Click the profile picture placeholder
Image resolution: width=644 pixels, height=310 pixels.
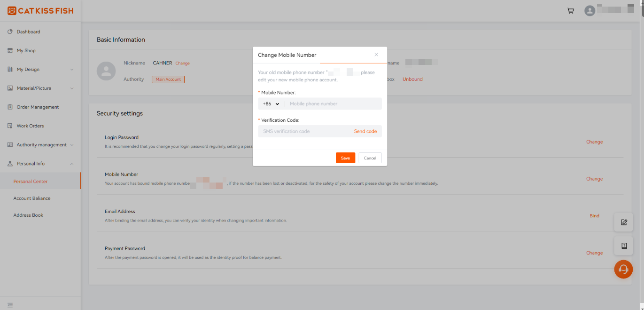[106, 71]
